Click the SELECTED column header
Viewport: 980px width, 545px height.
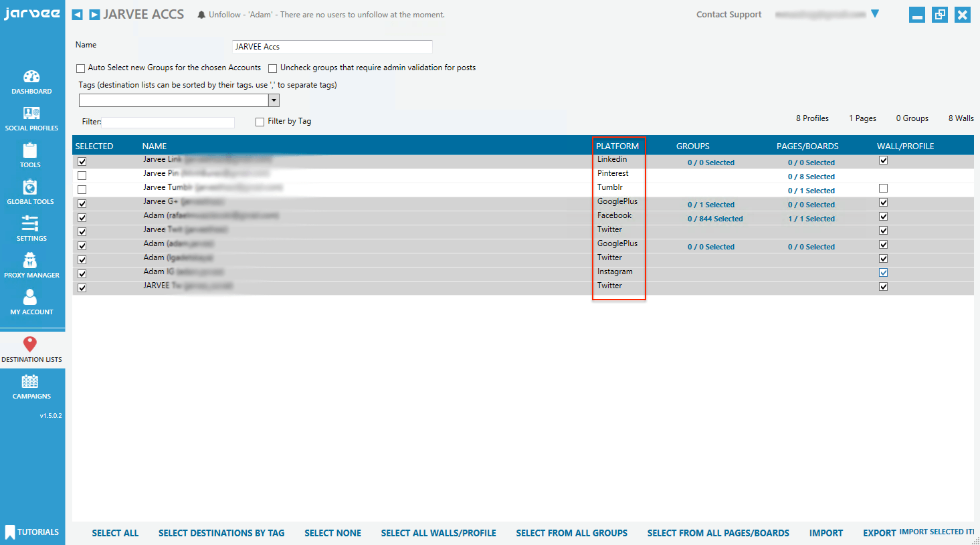pos(94,146)
